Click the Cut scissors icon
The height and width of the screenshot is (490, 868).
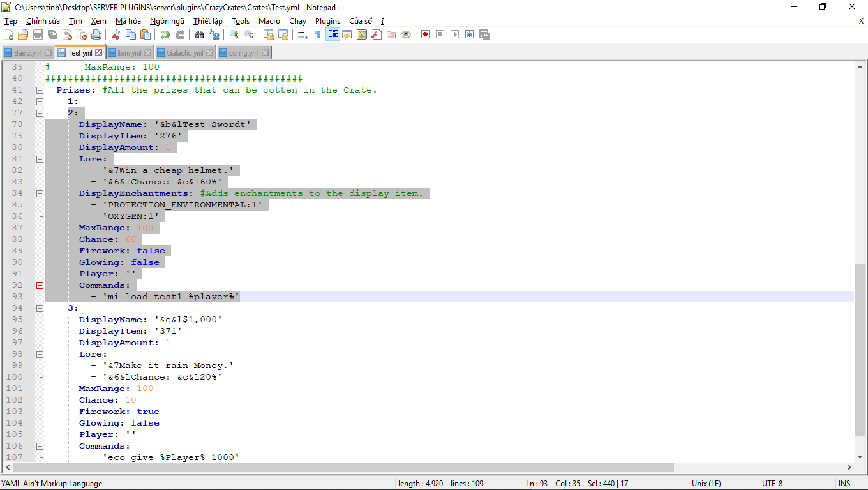117,34
